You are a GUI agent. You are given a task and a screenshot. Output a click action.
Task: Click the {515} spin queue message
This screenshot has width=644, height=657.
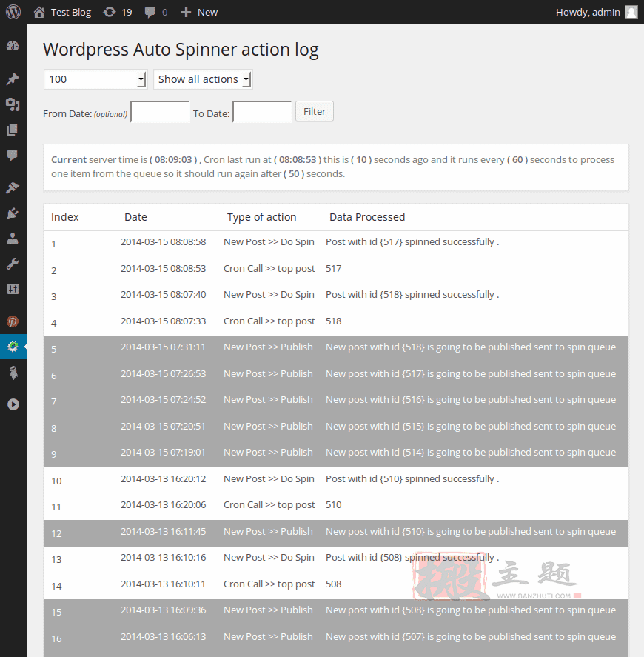click(471, 426)
